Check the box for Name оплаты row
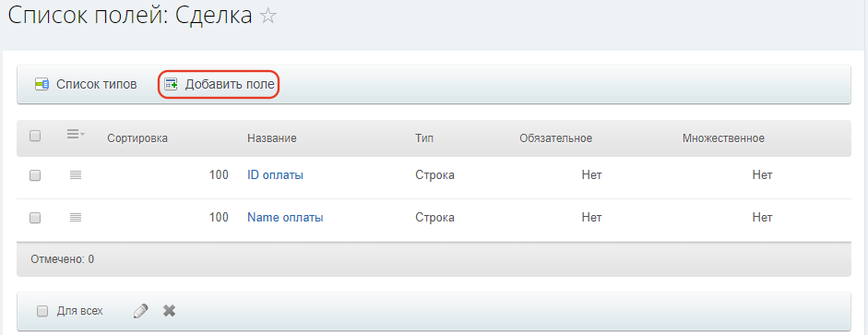Screen dimensions: 868x335 tap(35, 218)
